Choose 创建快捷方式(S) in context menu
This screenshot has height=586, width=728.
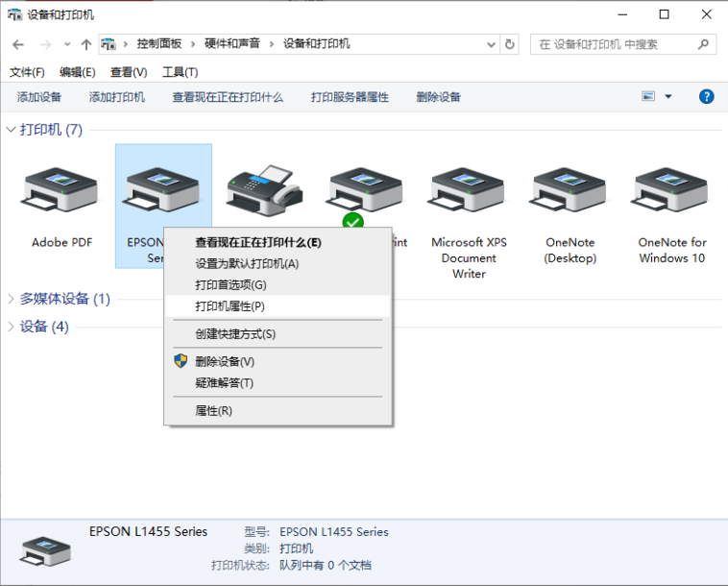pos(278,334)
